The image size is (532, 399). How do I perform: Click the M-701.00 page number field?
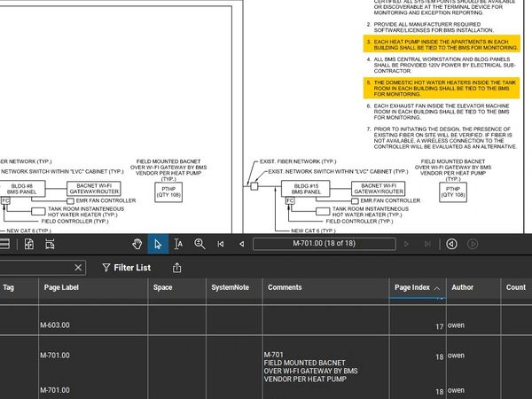pyautogui.click(x=323, y=244)
